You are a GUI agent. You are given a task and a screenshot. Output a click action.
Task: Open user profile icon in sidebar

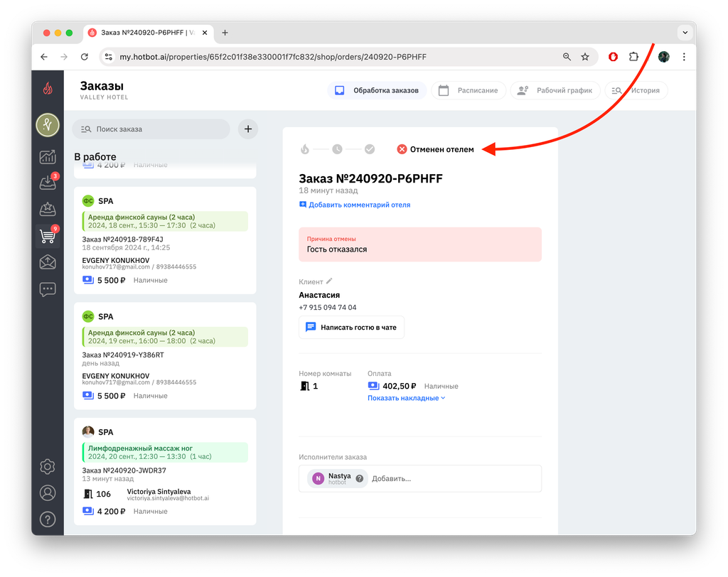pos(48,492)
